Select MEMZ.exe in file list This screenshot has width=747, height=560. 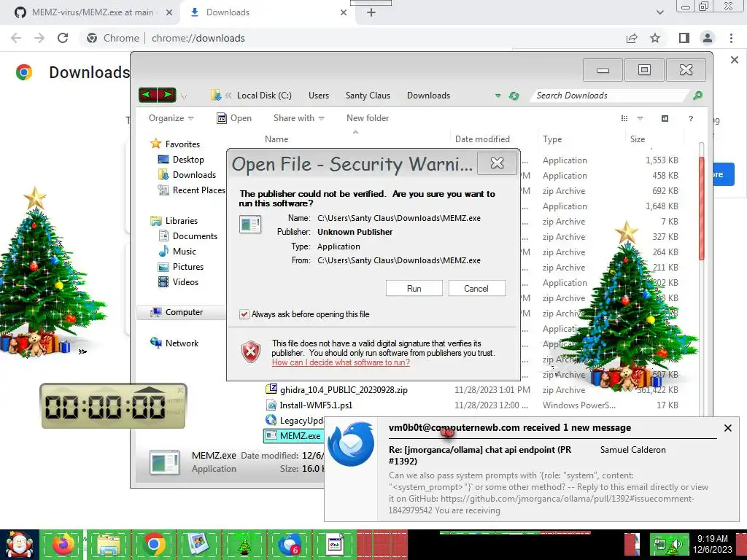293,436
